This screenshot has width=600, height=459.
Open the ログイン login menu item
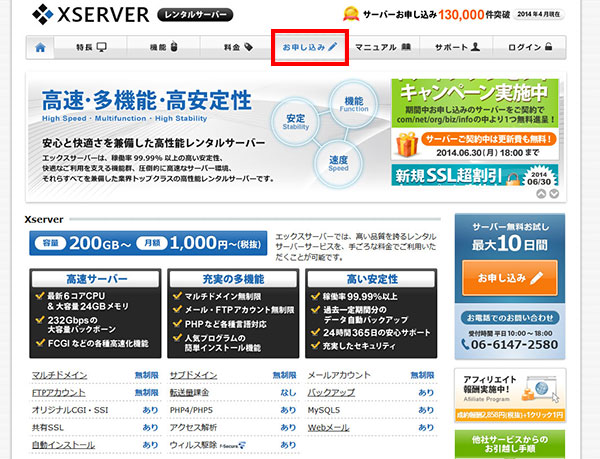pyautogui.click(x=530, y=47)
